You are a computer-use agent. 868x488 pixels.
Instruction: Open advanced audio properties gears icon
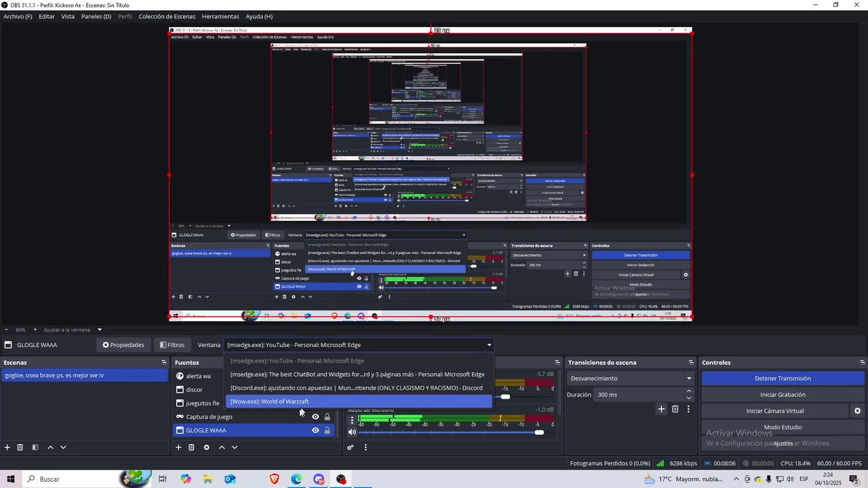point(351,447)
